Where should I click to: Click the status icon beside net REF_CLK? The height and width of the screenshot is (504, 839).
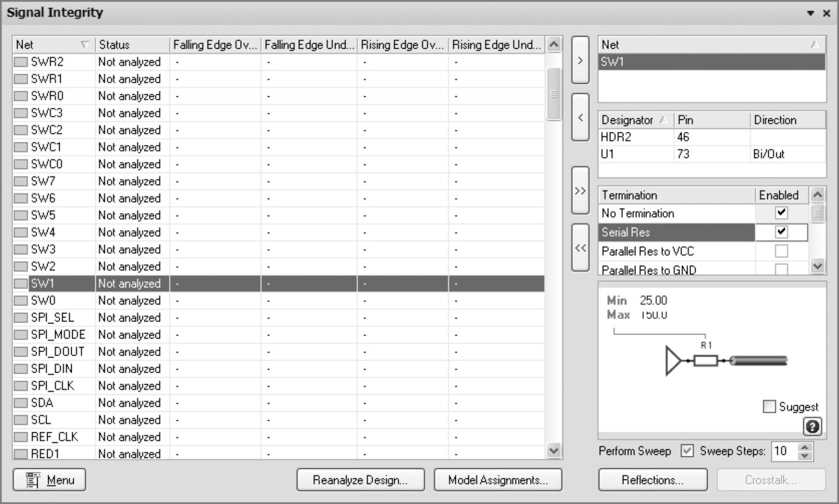[21, 437]
